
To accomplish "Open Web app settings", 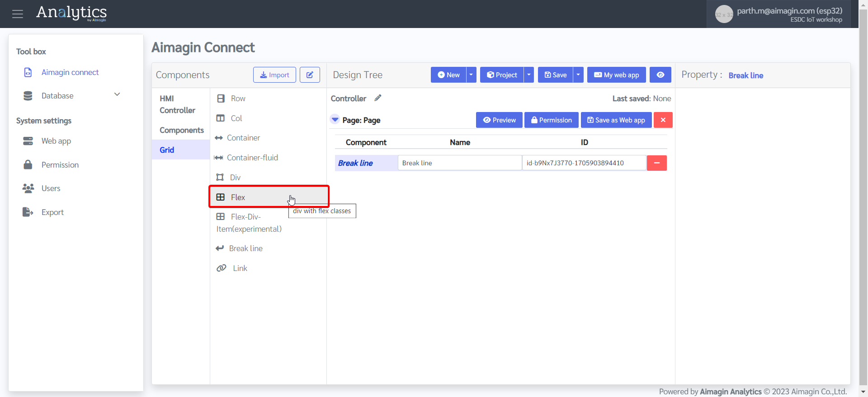I will pos(56,141).
